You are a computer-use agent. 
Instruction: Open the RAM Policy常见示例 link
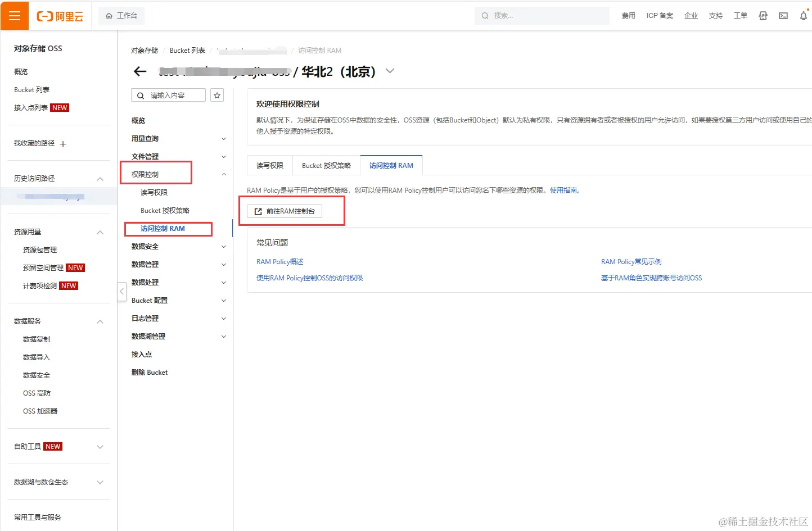631,262
